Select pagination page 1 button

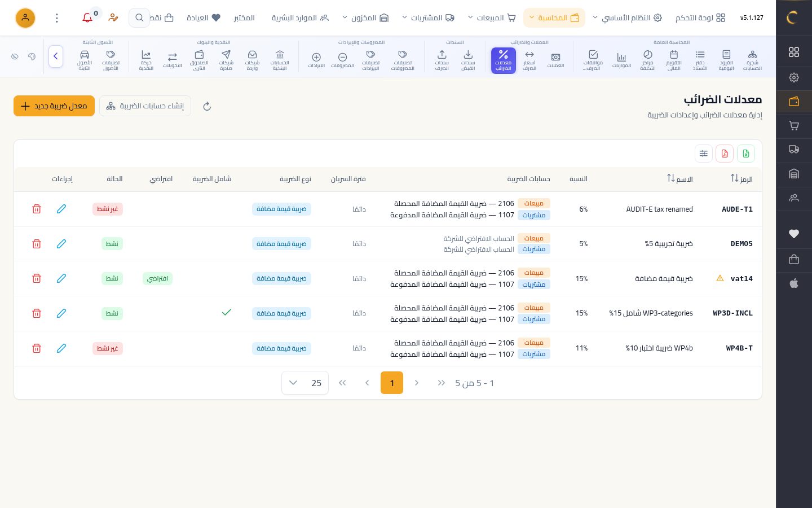click(x=392, y=383)
